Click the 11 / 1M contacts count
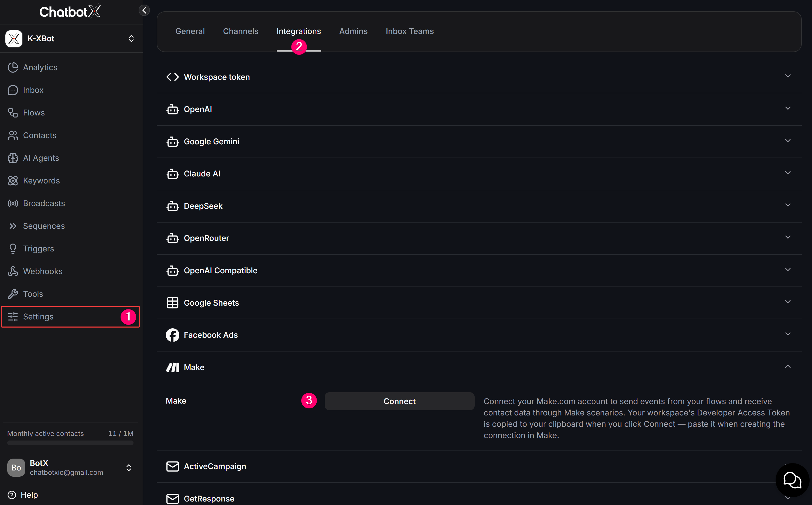Screen dimensions: 812x505 (121, 434)
